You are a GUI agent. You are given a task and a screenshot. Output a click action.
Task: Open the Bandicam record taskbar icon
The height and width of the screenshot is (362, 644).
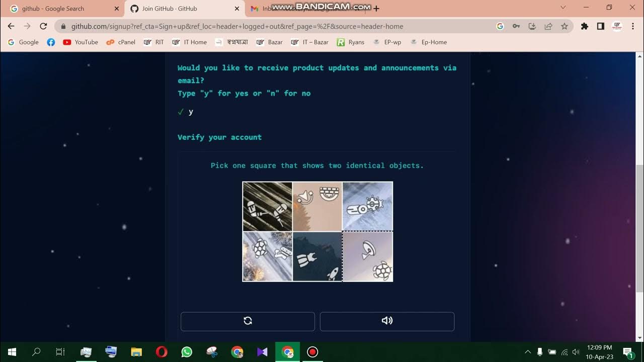coord(312,352)
